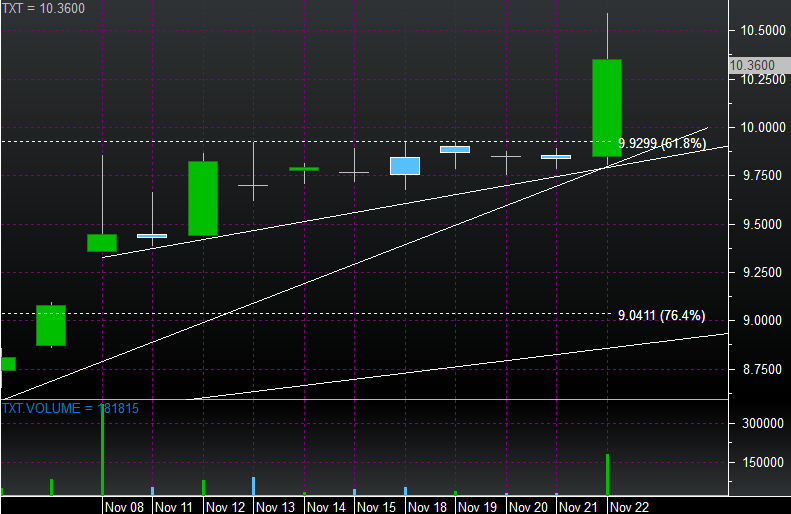Screen dimensions: 791x514
Task: Select the green Nov 08 candle body
Action: [102, 243]
